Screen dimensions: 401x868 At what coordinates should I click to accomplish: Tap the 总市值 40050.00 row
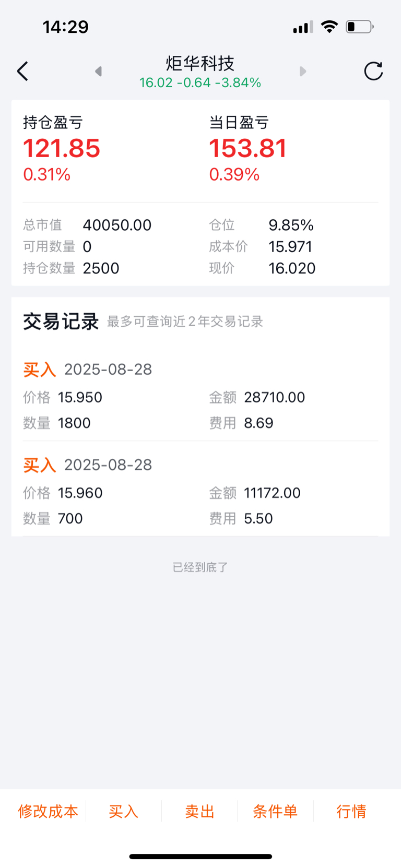click(x=87, y=225)
